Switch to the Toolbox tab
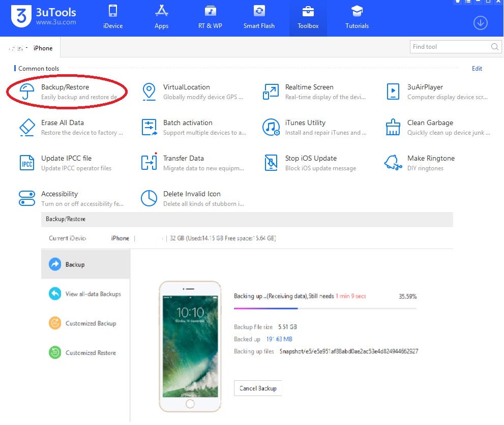The height and width of the screenshot is (425, 504). tap(308, 18)
